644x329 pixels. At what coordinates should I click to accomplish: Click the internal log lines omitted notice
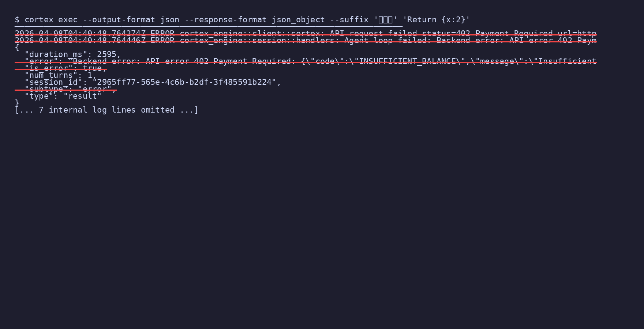[106, 110]
